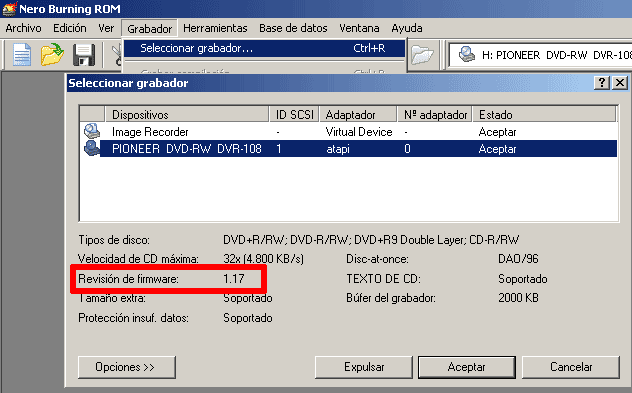632x393 pixels.
Task: Open the Edición menu
Action: click(70, 28)
